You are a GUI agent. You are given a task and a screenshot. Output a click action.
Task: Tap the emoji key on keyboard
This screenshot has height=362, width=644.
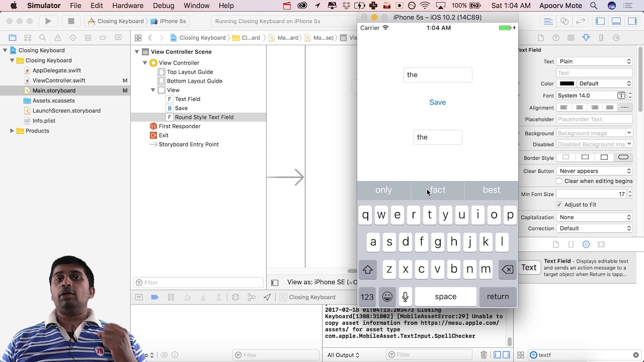pos(387,297)
